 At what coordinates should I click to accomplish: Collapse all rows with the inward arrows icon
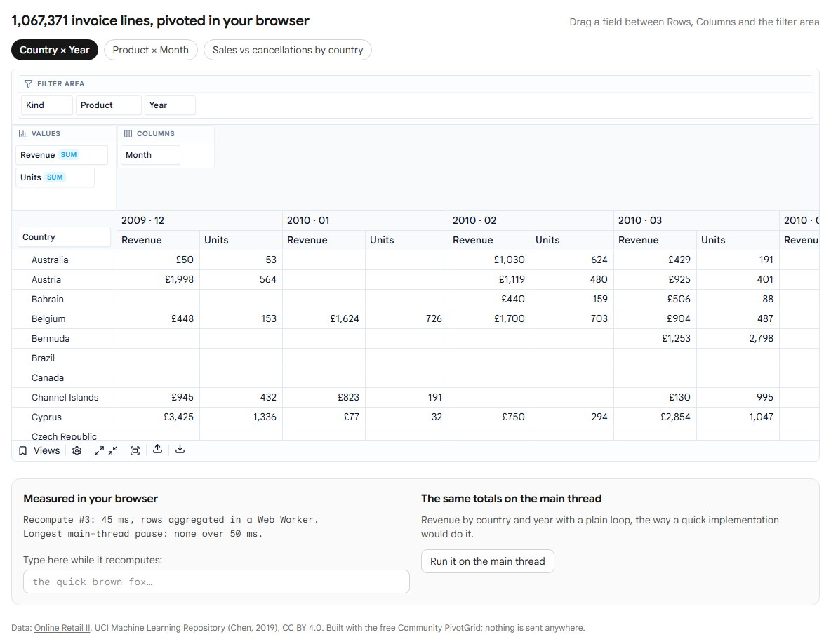(x=113, y=450)
